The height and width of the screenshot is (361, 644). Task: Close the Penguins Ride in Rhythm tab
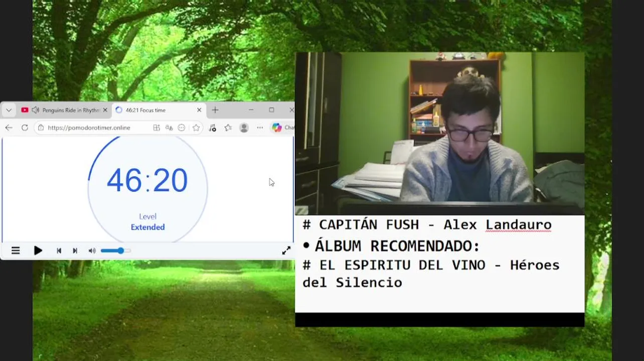pos(105,110)
